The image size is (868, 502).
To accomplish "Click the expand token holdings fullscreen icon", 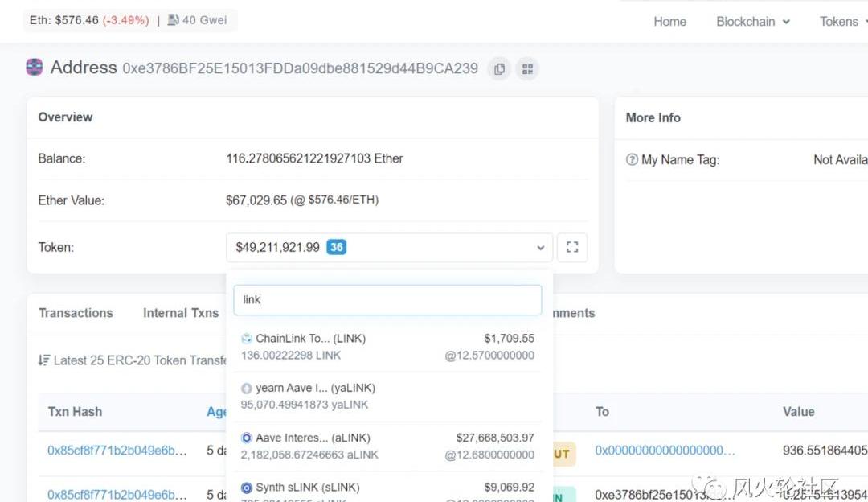I will click(572, 248).
